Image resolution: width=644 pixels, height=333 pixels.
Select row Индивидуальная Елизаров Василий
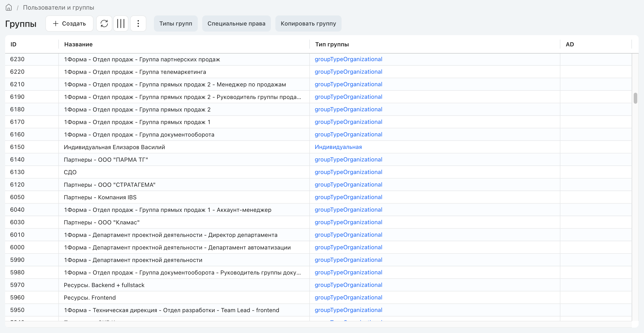point(318,147)
